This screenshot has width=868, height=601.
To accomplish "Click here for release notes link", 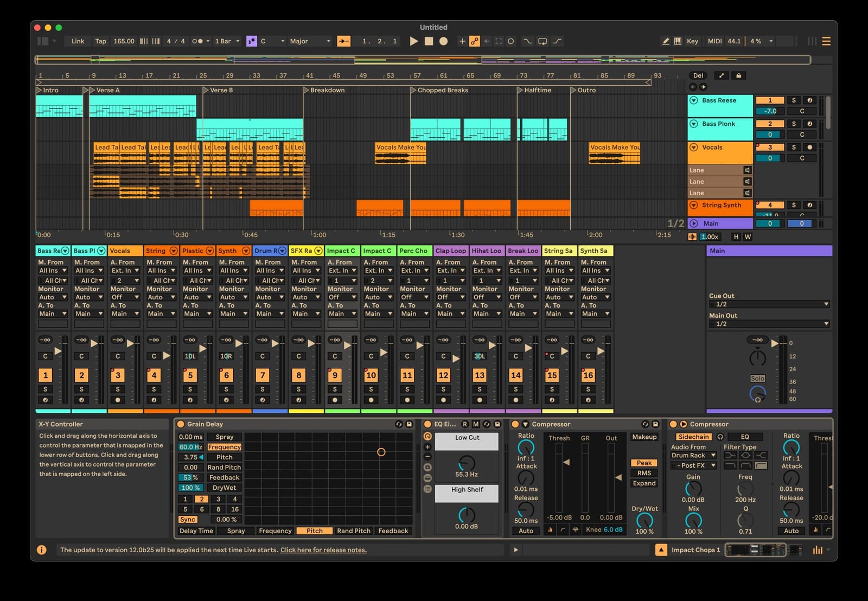I will click(323, 549).
